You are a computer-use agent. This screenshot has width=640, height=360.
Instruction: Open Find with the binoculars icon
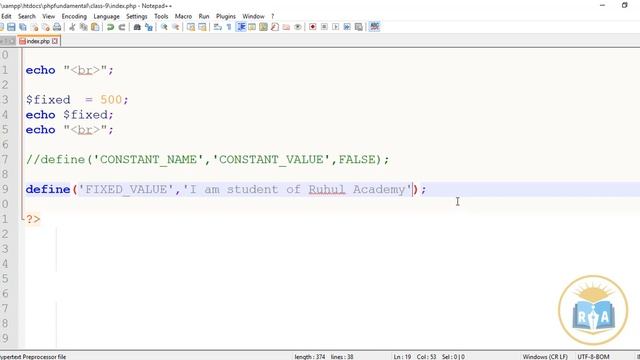(137, 27)
